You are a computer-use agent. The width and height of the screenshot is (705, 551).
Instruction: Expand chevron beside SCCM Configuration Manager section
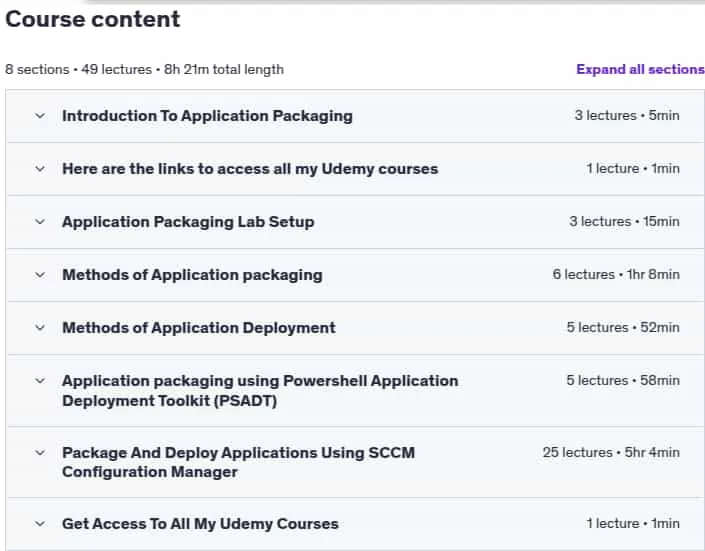pyautogui.click(x=40, y=452)
